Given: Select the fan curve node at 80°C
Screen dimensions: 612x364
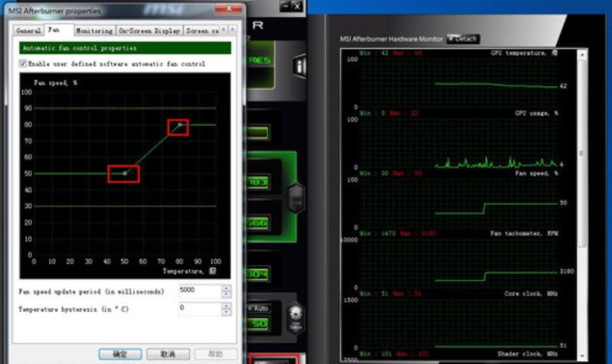Looking at the screenshot, I should click(180, 125).
